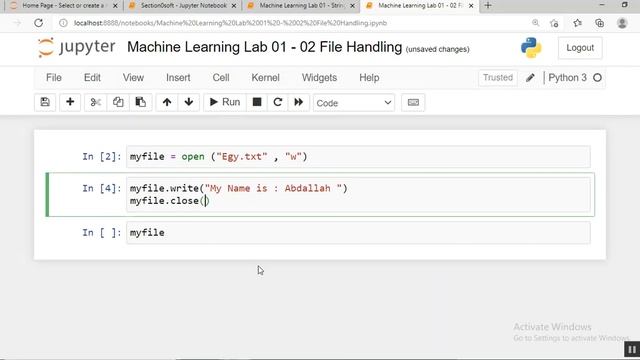Viewport: 640px width, 360px height.
Task: Open the View menu
Action: [x=133, y=78]
